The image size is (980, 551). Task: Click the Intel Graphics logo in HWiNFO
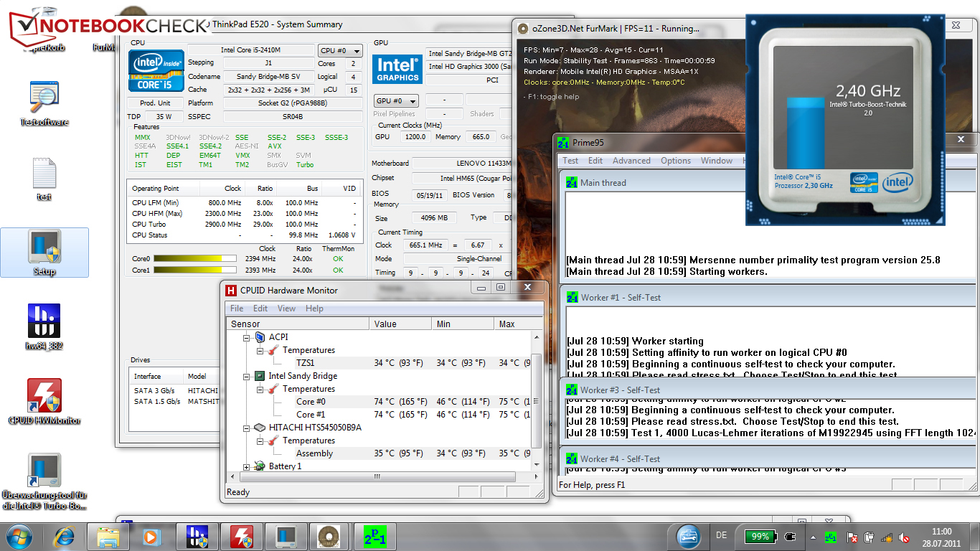(x=397, y=70)
